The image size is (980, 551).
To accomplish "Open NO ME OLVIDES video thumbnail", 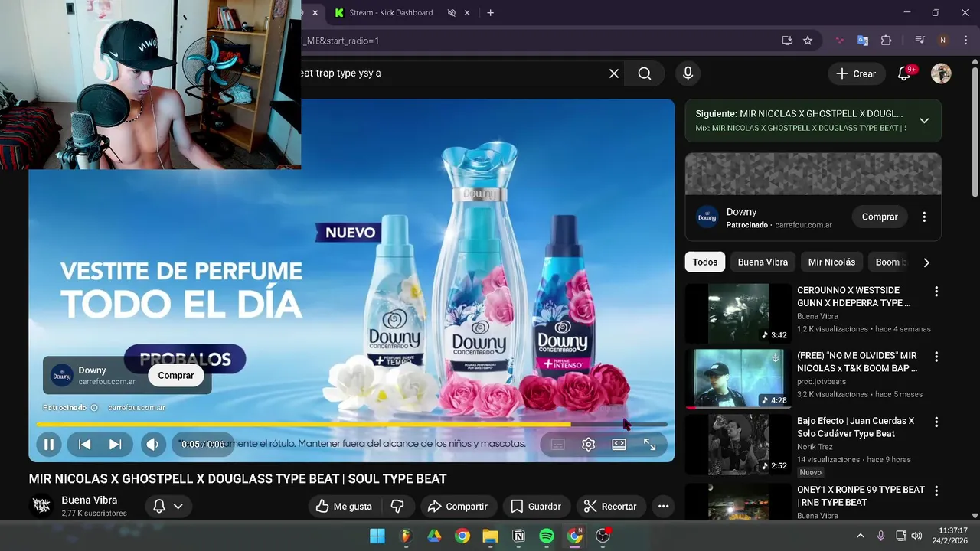I will coord(738,379).
